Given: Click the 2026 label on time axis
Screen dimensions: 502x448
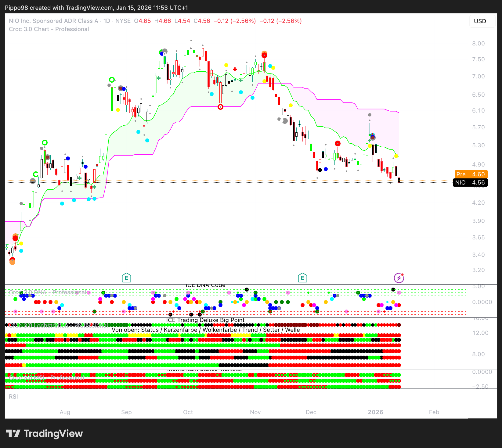Looking at the screenshot, I should [375, 412].
